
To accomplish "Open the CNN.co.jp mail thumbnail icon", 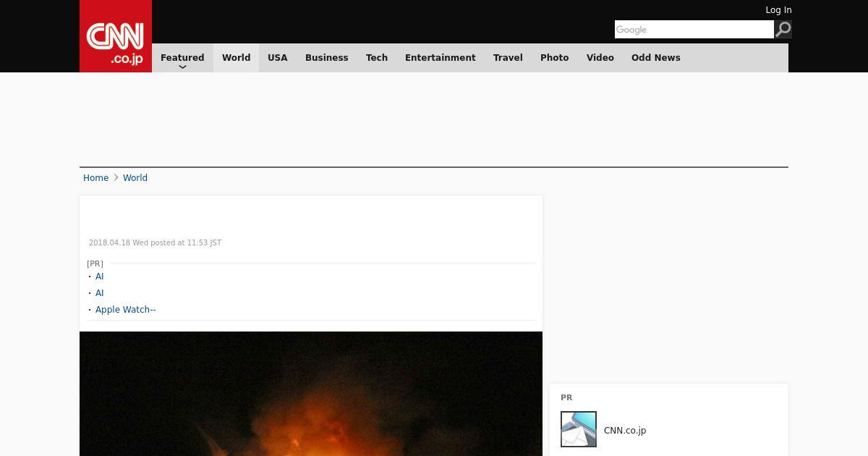I will coord(579,429).
